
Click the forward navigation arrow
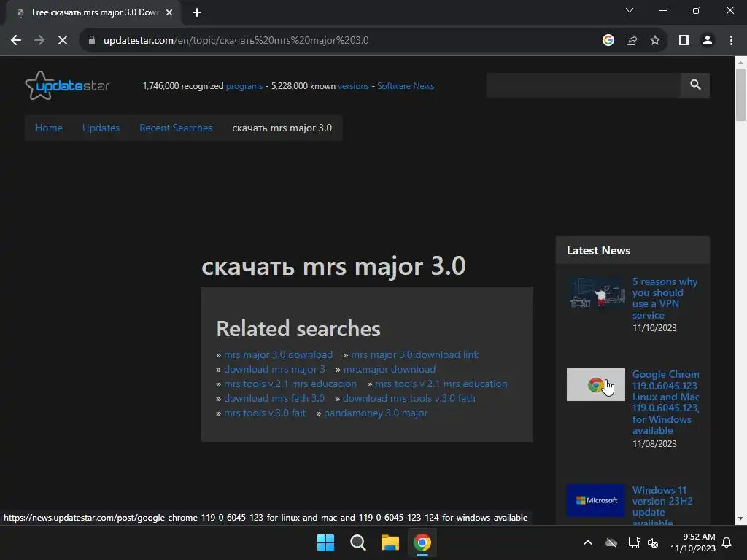point(39,41)
